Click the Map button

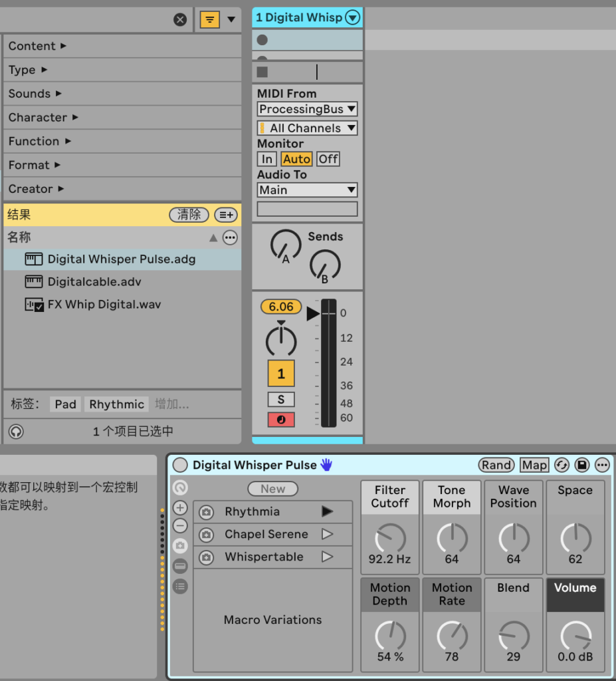pos(534,465)
